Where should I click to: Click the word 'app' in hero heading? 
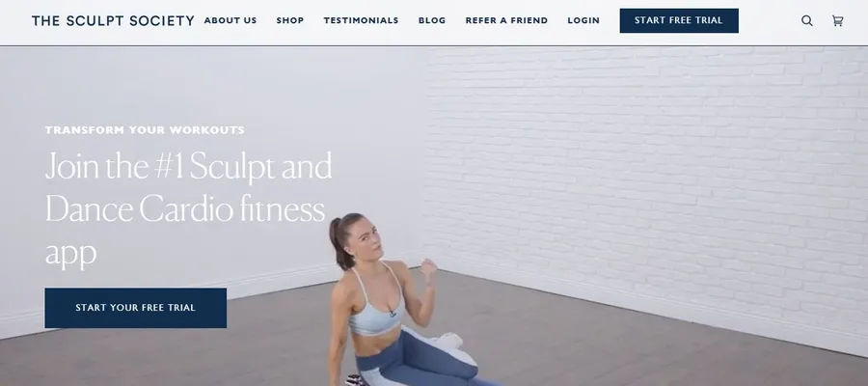[70, 253]
